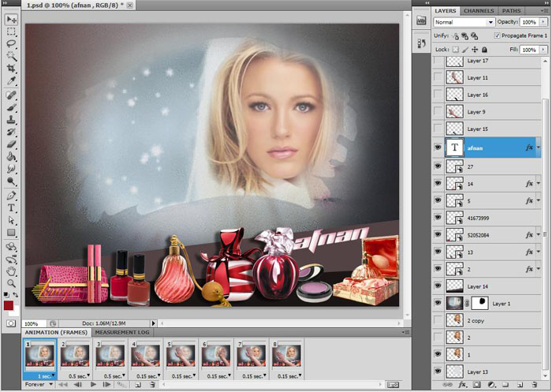Select the Lasso tool
Screen dimensions: 552x392
(12, 44)
